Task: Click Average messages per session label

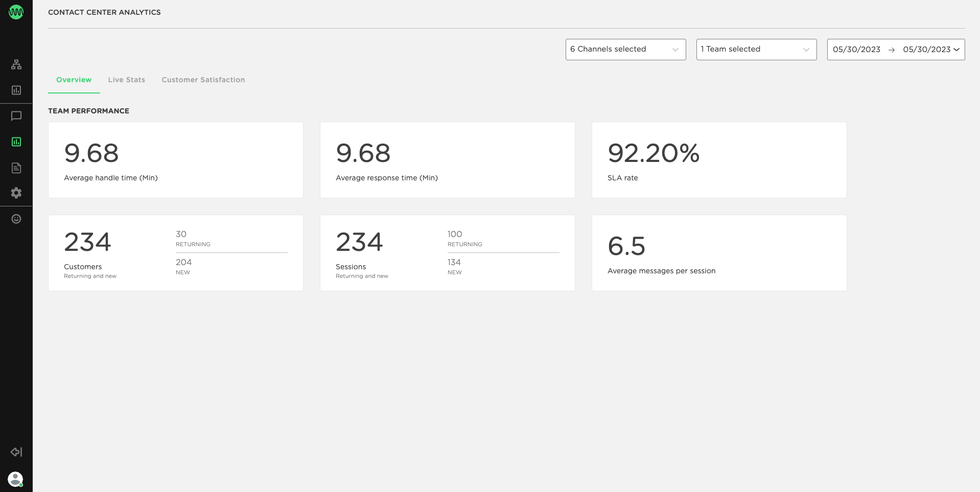Action: (662, 271)
